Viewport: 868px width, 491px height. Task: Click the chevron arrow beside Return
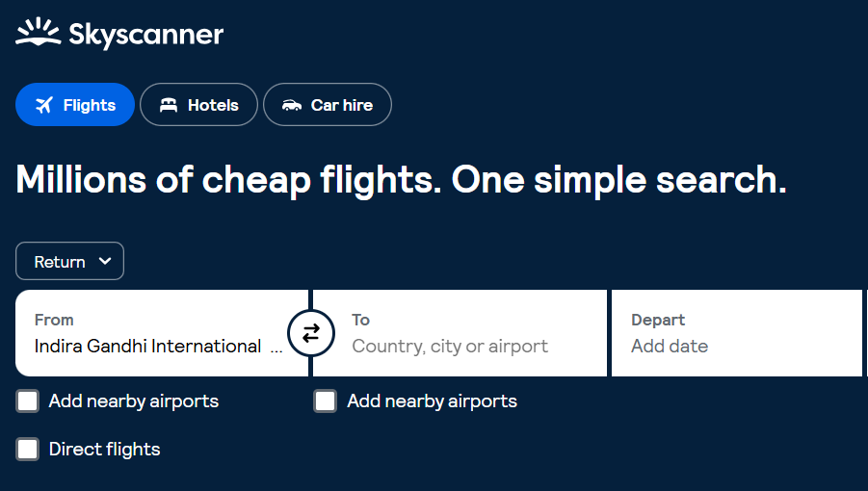point(105,262)
